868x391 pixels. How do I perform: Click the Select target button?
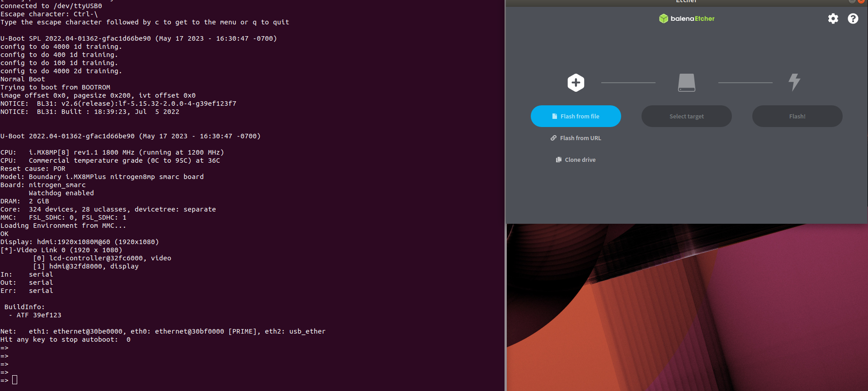pyautogui.click(x=686, y=116)
